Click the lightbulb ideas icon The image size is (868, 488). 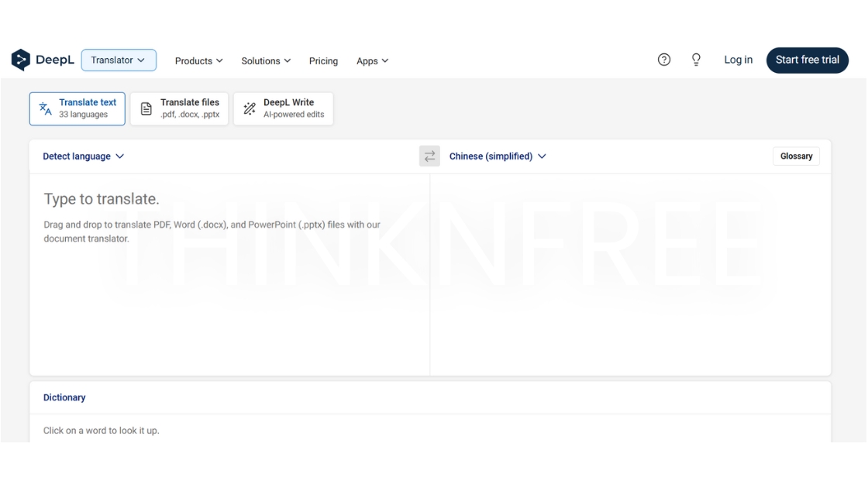pos(696,60)
